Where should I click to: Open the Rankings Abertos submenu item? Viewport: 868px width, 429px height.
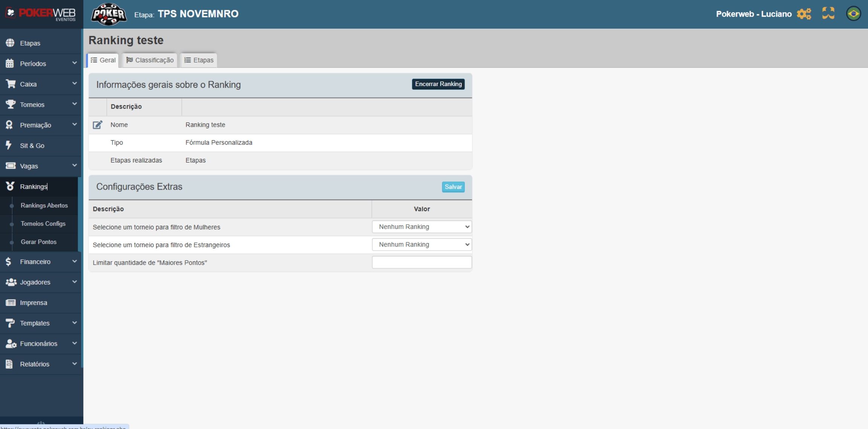coord(44,205)
